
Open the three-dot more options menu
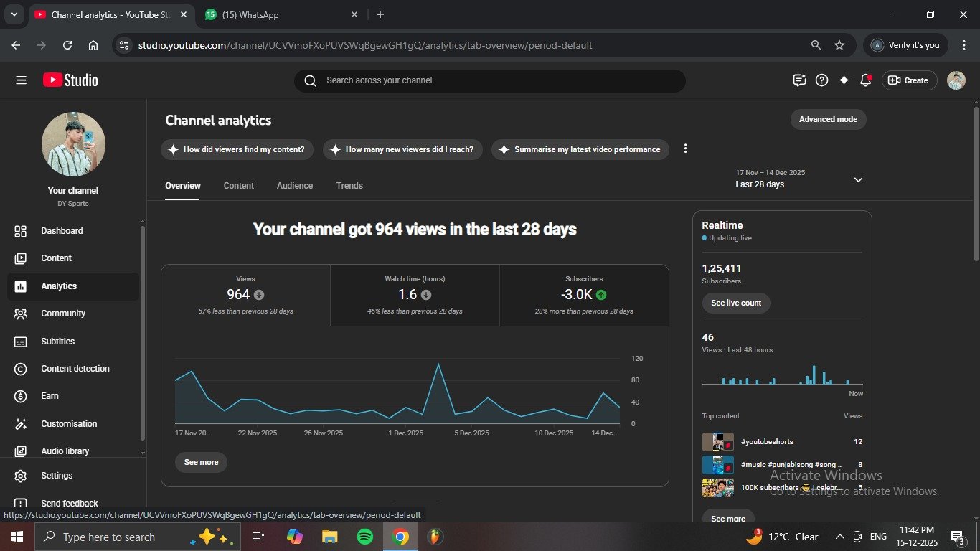[685, 149]
